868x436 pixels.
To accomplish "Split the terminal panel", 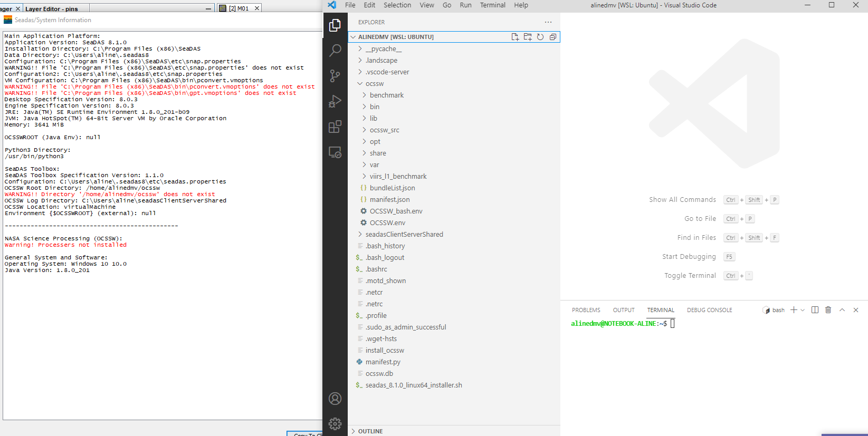I will (x=815, y=310).
